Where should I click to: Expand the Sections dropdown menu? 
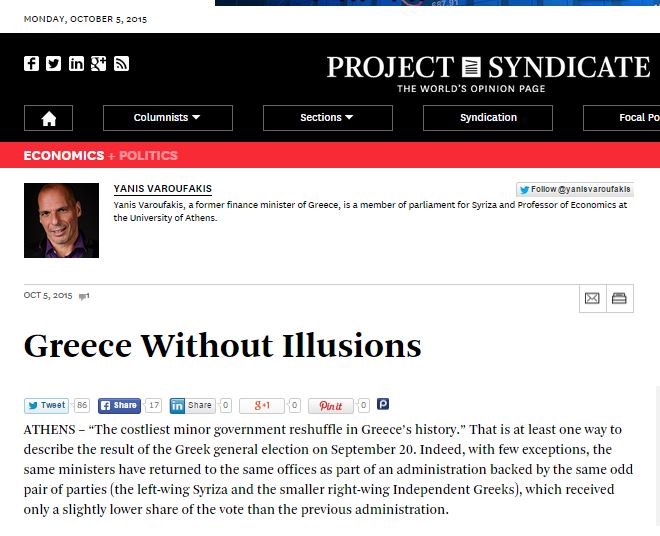coord(327,118)
